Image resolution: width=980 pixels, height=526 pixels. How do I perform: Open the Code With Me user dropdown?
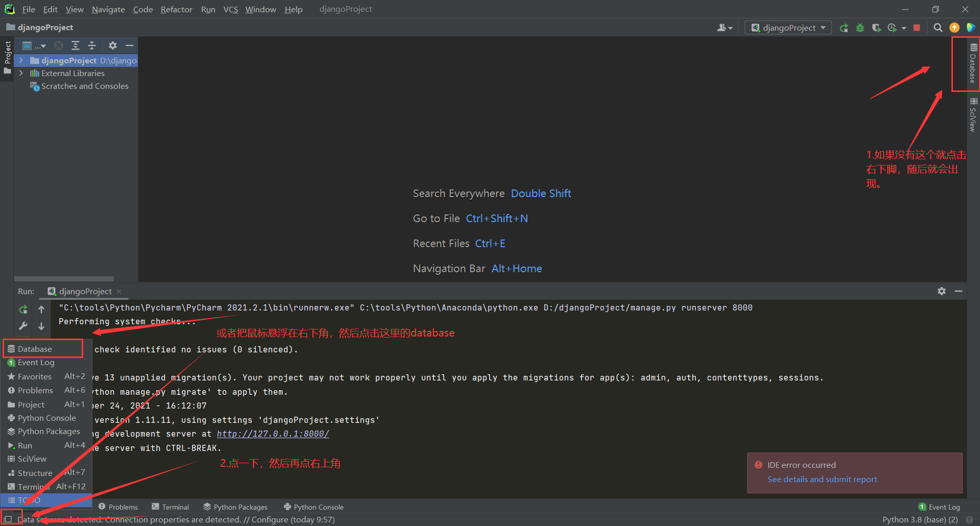(x=725, y=28)
